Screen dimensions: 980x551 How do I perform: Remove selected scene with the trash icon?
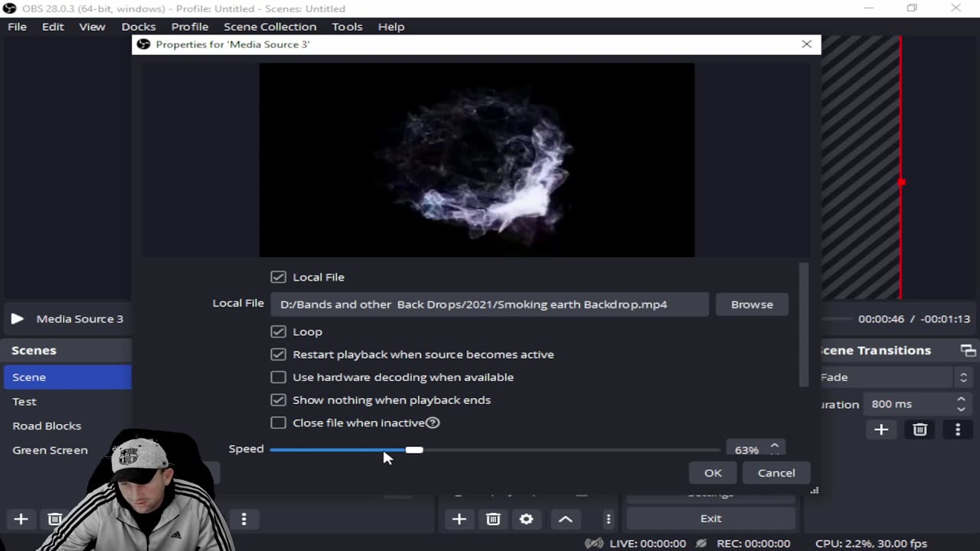(54, 519)
